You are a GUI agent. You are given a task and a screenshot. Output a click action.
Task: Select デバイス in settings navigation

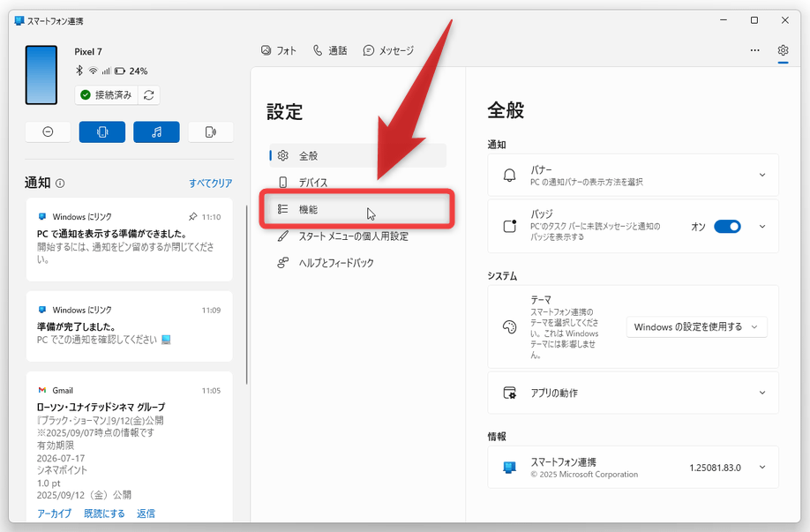click(x=357, y=183)
